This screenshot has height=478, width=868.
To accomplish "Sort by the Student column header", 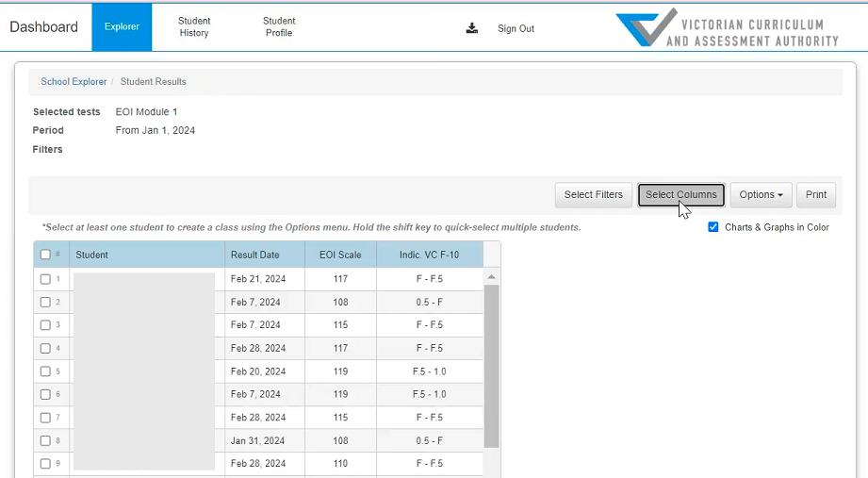I will [x=147, y=255].
